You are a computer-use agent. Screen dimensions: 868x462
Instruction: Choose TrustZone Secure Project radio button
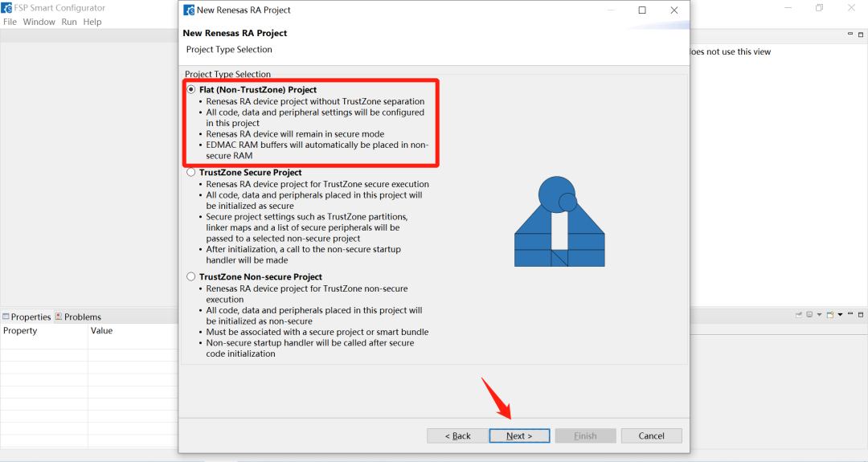191,172
